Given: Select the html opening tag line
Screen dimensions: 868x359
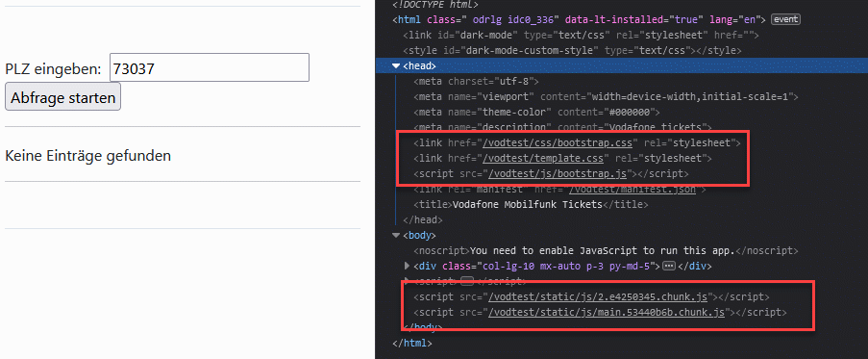Looking at the screenshot, I should tap(579, 19).
